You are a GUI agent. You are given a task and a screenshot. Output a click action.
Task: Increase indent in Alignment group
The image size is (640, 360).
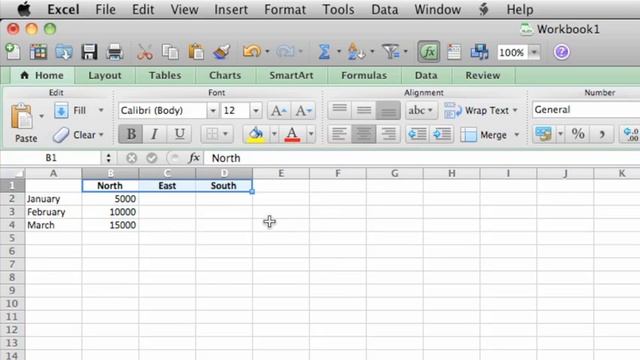coord(442,134)
